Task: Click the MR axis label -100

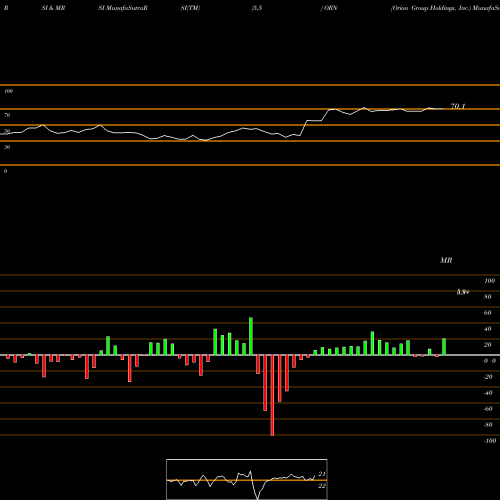Action: click(x=490, y=441)
